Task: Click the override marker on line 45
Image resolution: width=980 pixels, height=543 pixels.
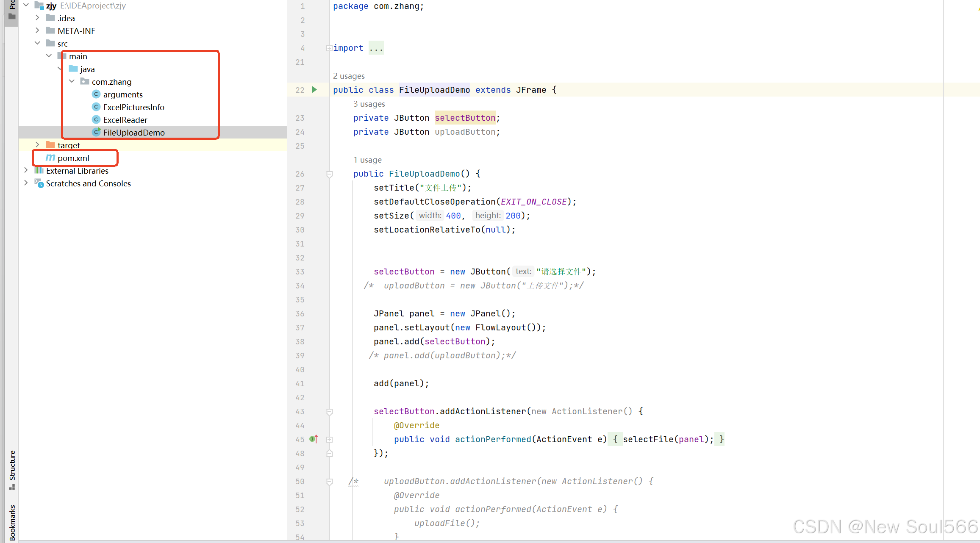Action: pos(313,439)
